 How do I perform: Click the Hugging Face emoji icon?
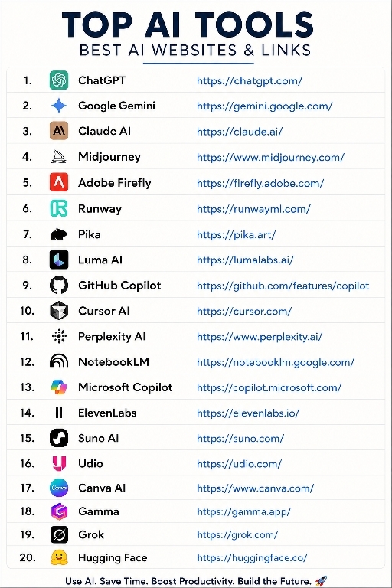(59, 557)
